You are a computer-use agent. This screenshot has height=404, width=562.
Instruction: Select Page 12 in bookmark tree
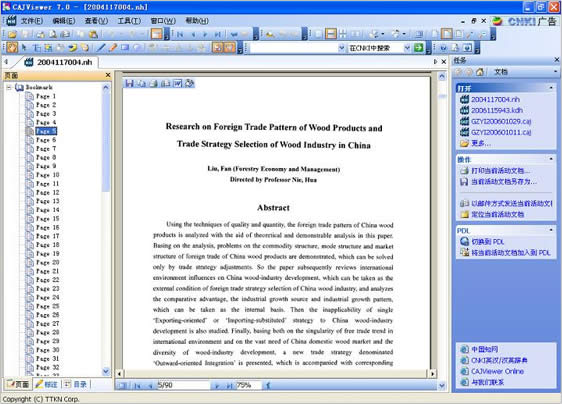47,193
